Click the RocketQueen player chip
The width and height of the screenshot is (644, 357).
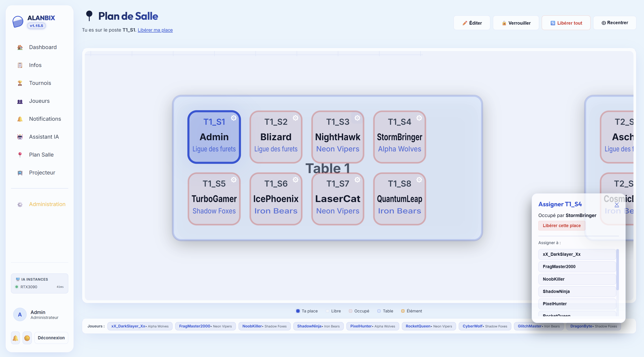429,326
